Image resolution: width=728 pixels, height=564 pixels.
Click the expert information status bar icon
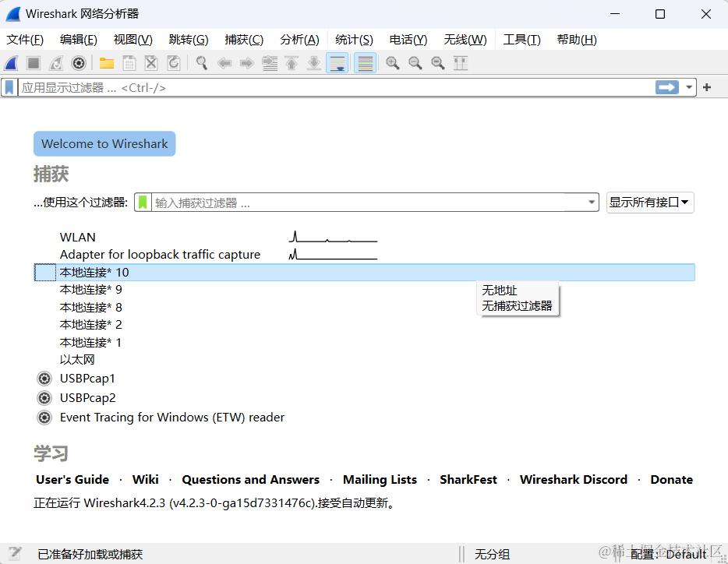(x=14, y=553)
